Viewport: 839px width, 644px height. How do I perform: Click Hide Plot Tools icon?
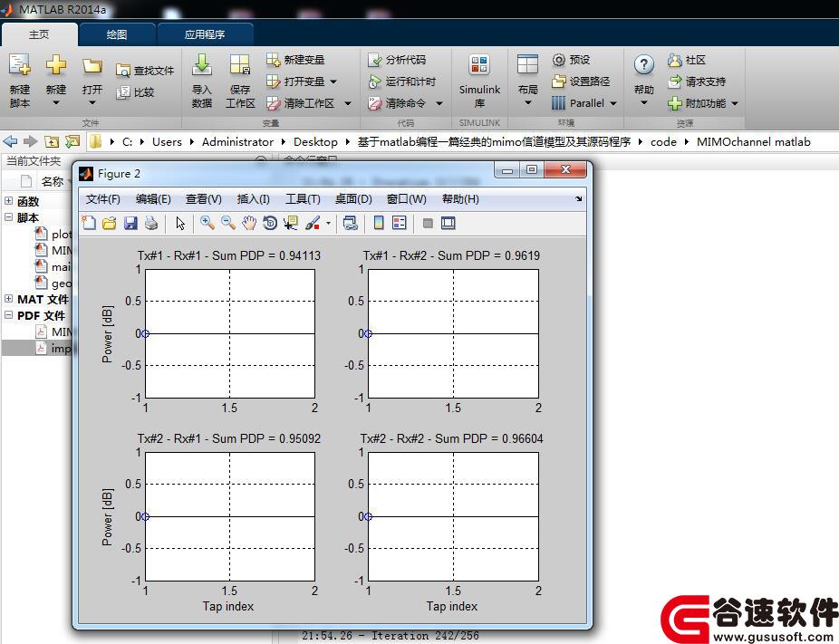click(x=428, y=223)
